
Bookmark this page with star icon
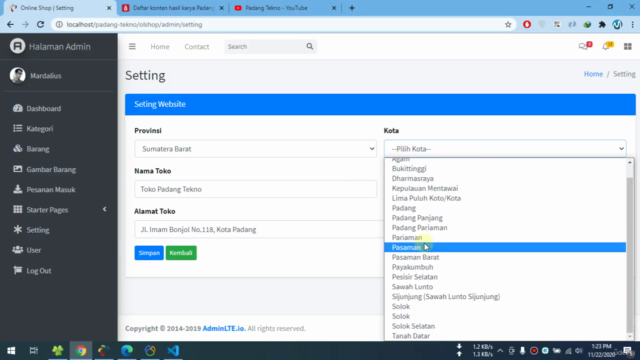508,24
